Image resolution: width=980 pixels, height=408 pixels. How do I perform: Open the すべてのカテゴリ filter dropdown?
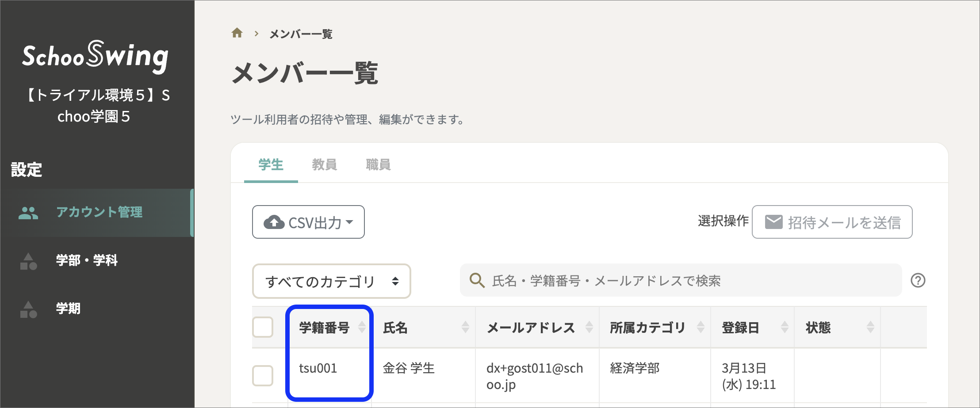click(x=331, y=281)
